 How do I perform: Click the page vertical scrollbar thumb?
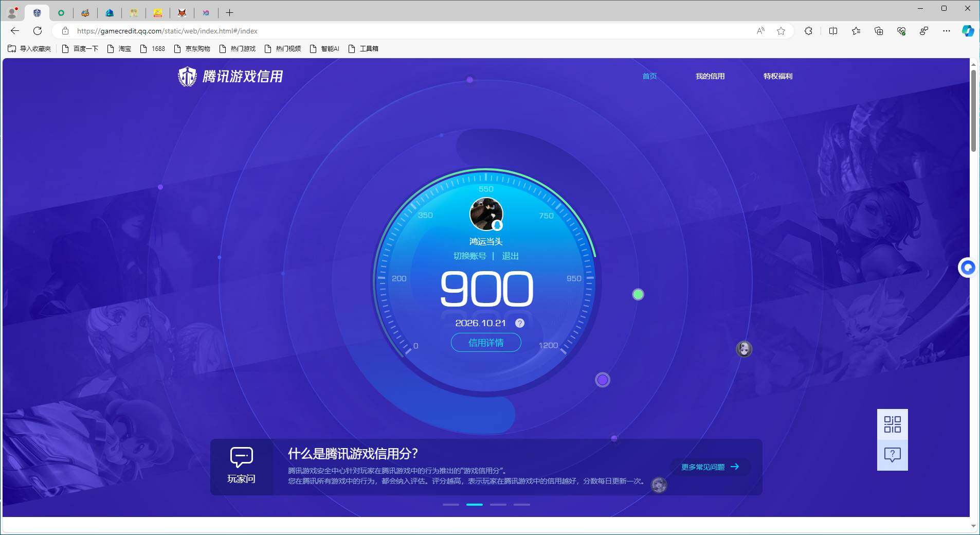(x=973, y=111)
